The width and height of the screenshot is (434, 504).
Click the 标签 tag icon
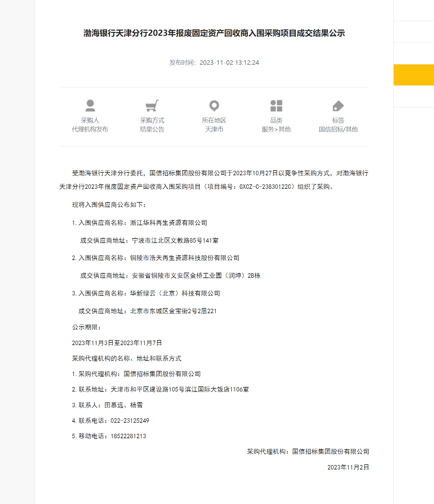click(x=338, y=106)
